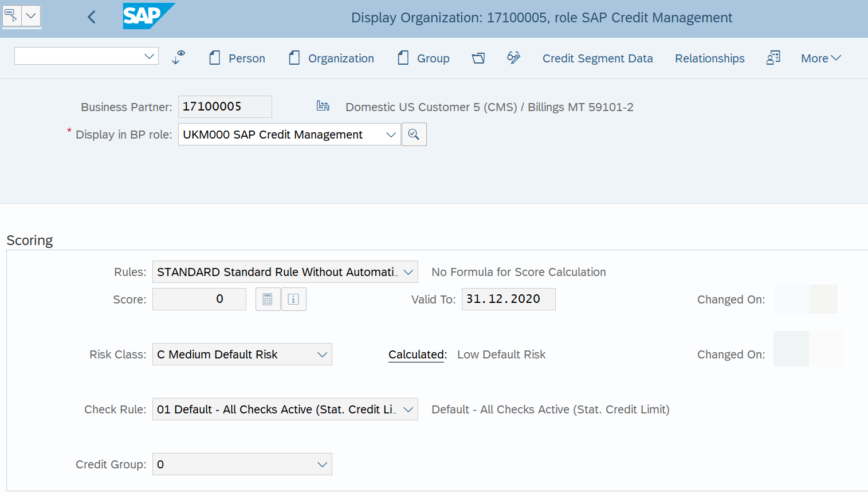Open the Risk Class dropdown

(322, 354)
